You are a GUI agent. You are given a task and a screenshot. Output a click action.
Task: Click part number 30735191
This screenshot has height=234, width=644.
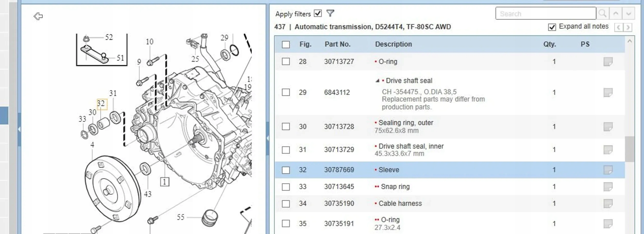339,224
